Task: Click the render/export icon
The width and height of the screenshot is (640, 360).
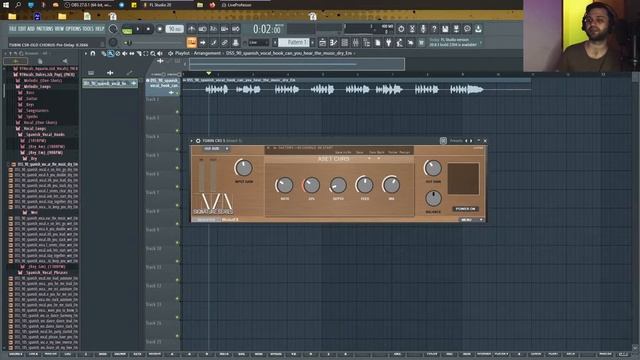Action: pos(456,29)
